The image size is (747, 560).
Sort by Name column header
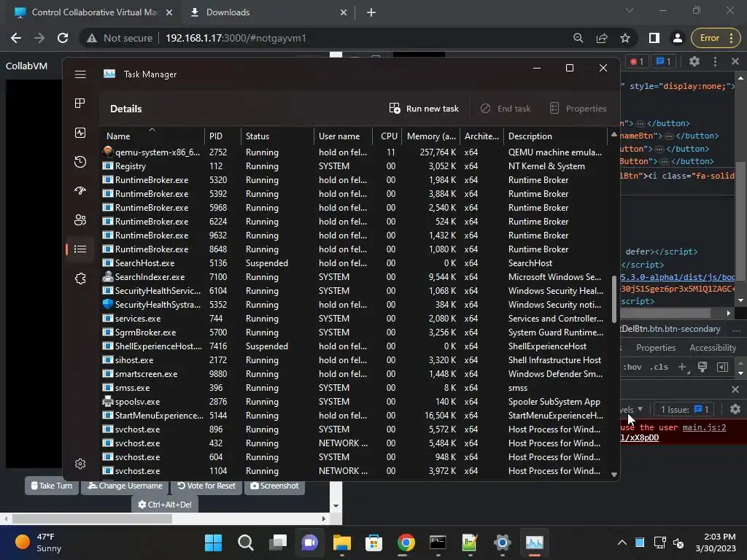click(152, 136)
